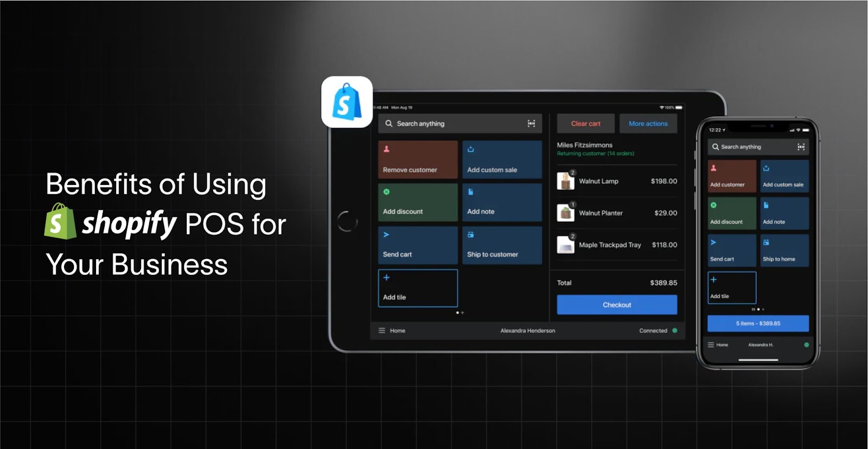Tap Add note tile on phone

point(784,213)
